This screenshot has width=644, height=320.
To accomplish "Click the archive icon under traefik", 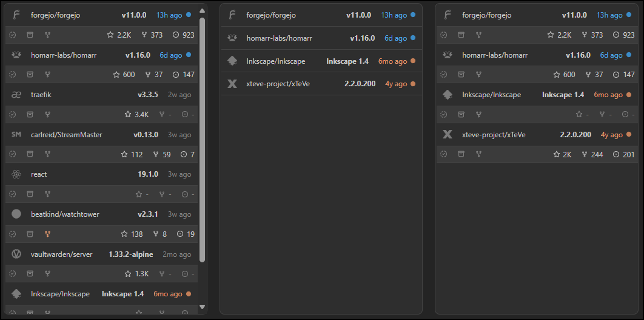I will 30,114.
